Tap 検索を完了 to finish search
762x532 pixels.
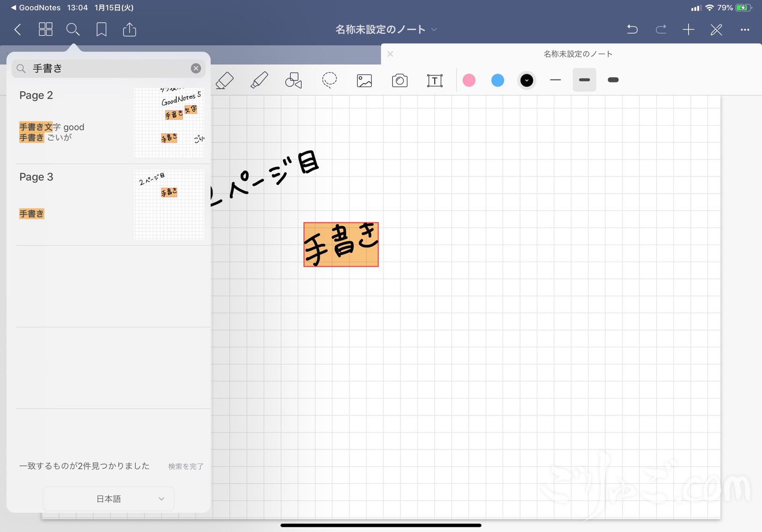185,466
